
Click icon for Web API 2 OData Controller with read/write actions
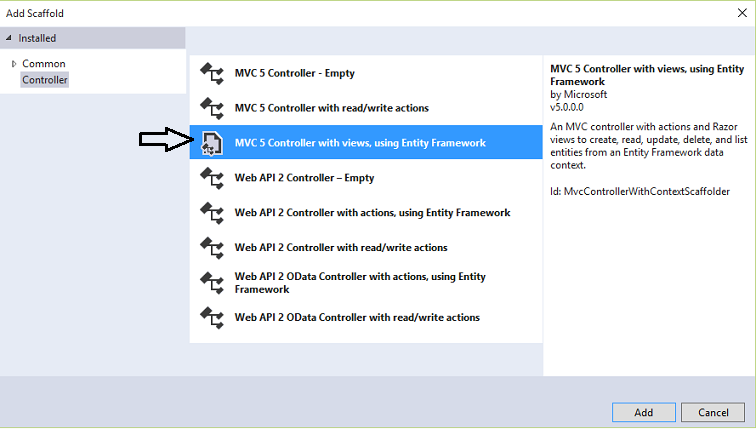(x=212, y=318)
